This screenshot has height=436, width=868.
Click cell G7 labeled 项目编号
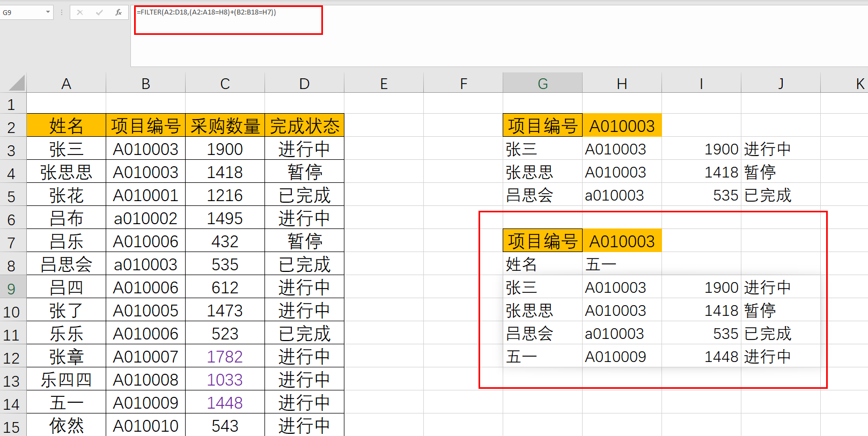click(542, 241)
